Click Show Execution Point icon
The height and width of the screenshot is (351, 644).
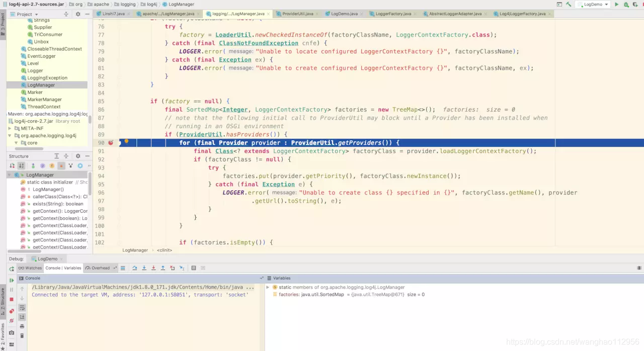click(123, 268)
